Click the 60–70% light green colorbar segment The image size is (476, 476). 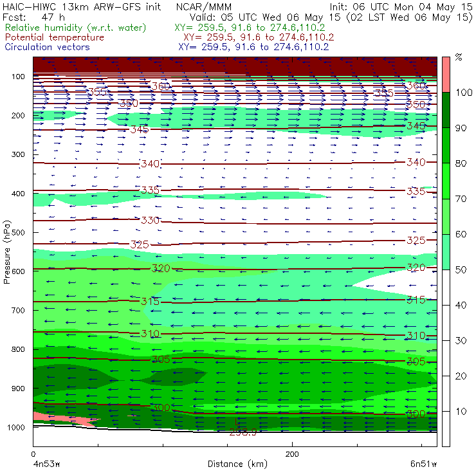[x=446, y=216]
